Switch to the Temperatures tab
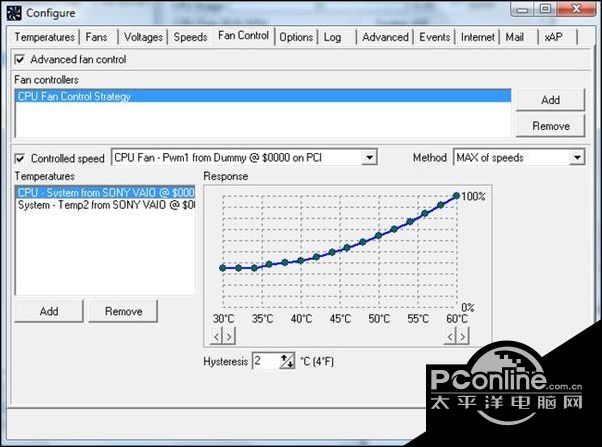The height and width of the screenshot is (447, 602). pos(44,37)
